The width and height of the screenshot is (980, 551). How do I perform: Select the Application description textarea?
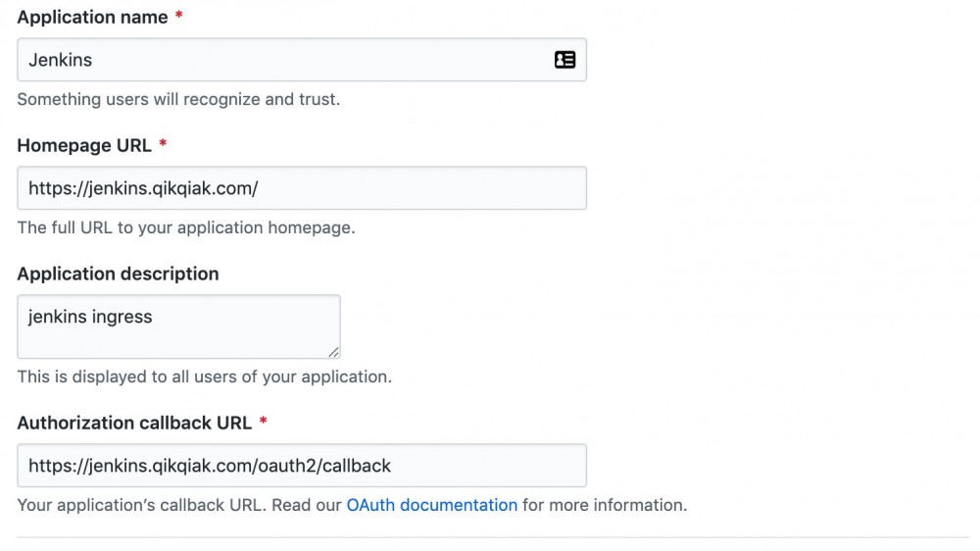coord(178,326)
